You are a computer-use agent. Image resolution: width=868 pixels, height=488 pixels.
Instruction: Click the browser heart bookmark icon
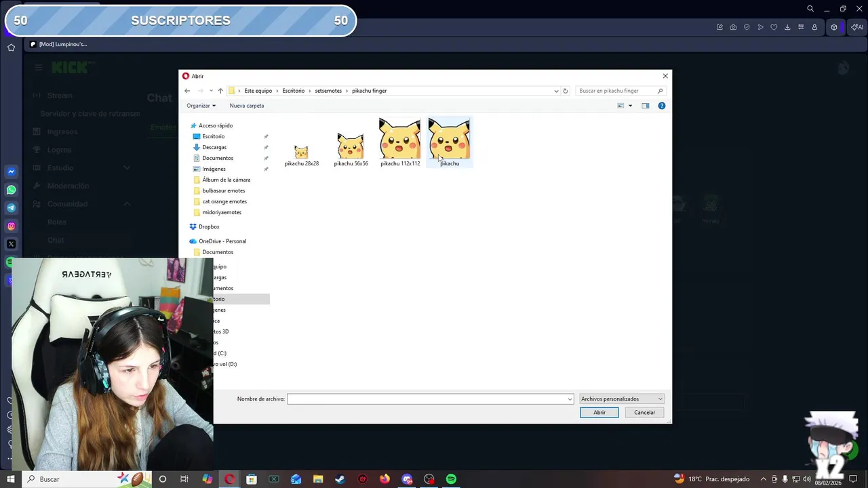(x=774, y=27)
